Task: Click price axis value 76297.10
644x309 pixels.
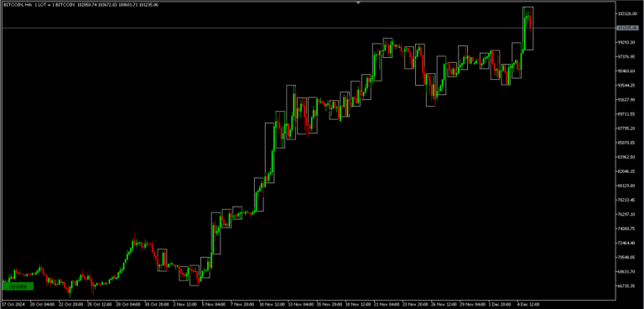Action: point(626,214)
